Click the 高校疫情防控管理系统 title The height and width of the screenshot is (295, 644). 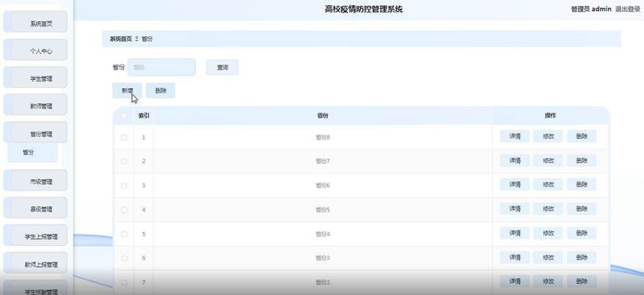click(x=364, y=9)
